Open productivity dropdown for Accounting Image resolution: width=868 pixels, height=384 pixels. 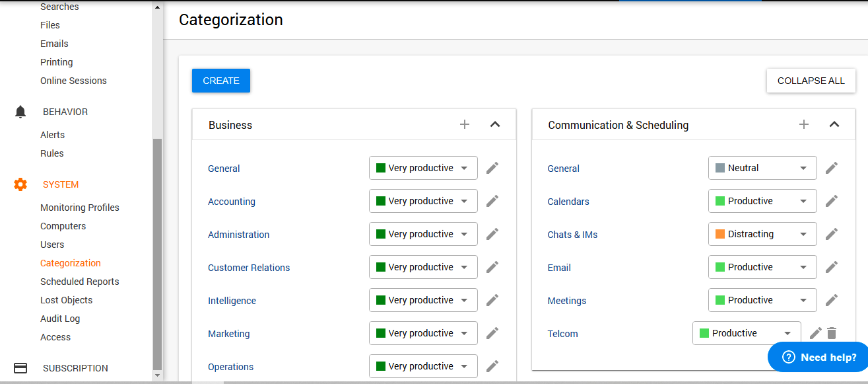click(x=423, y=201)
